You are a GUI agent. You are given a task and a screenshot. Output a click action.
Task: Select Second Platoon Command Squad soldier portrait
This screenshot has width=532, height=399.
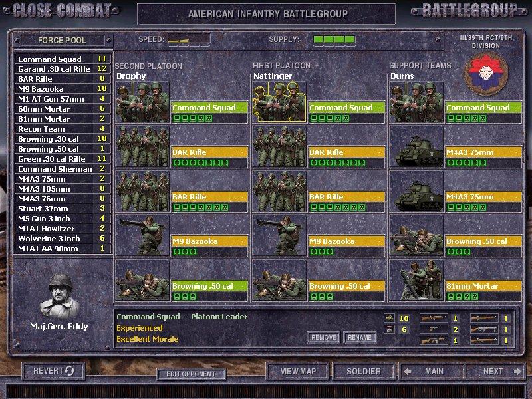pyautogui.click(x=142, y=102)
